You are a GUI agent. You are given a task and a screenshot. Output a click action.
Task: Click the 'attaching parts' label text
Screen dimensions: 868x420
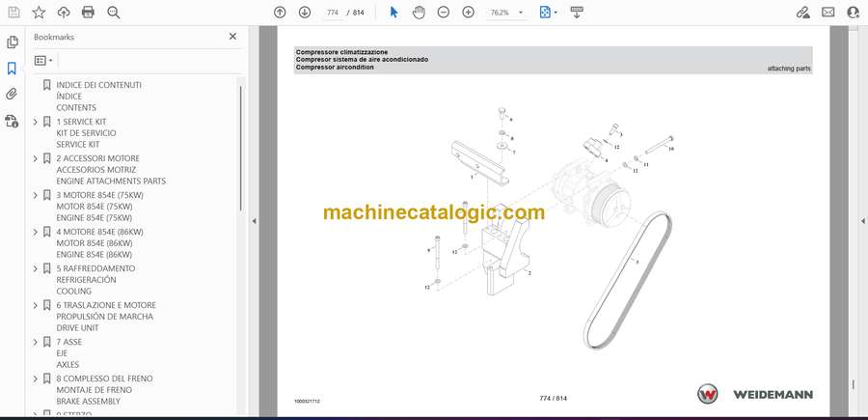[x=789, y=69]
